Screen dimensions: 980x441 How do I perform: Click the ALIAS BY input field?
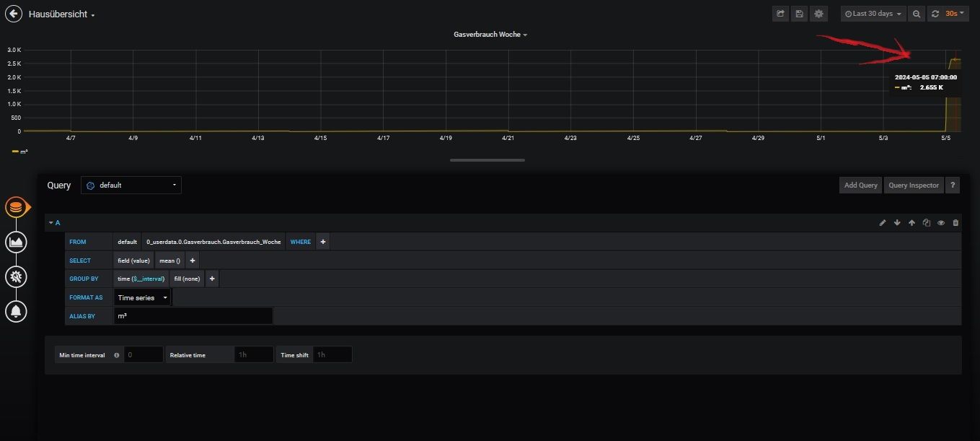(193, 316)
